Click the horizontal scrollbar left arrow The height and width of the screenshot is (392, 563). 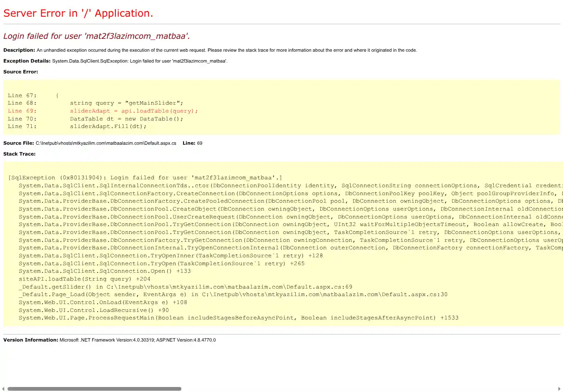3,389
